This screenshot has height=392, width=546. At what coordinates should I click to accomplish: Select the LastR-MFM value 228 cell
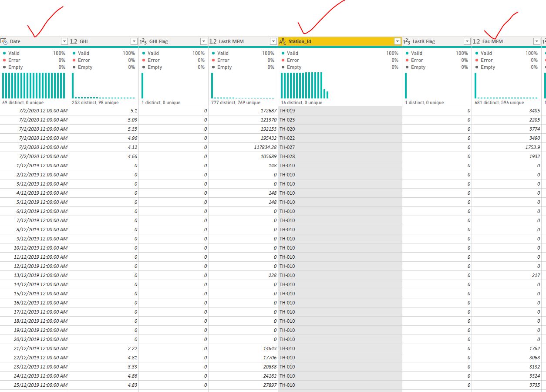[243, 275]
